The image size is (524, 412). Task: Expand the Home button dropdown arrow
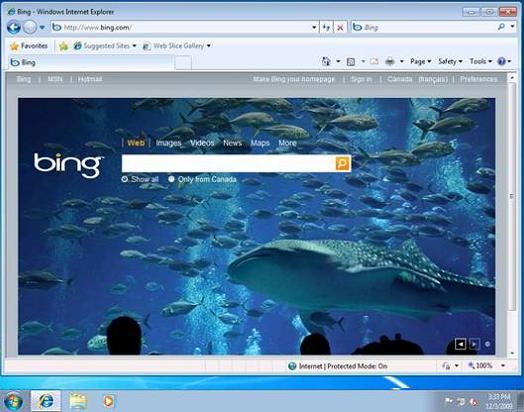338,61
